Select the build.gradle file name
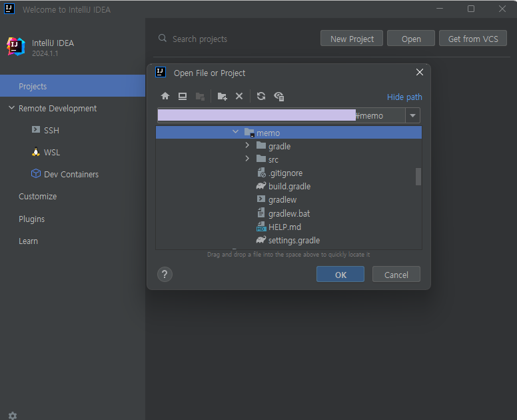The height and width of the screenshot is (420, 517). [290, 187]
